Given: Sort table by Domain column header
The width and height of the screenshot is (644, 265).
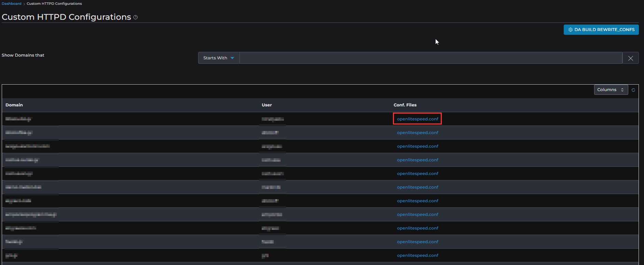Looking at the screenshot, I should coord(14,105).
